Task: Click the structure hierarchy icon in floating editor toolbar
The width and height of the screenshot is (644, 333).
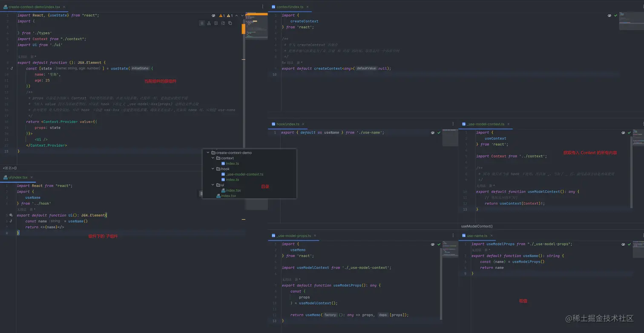Action: click(209, 23)
